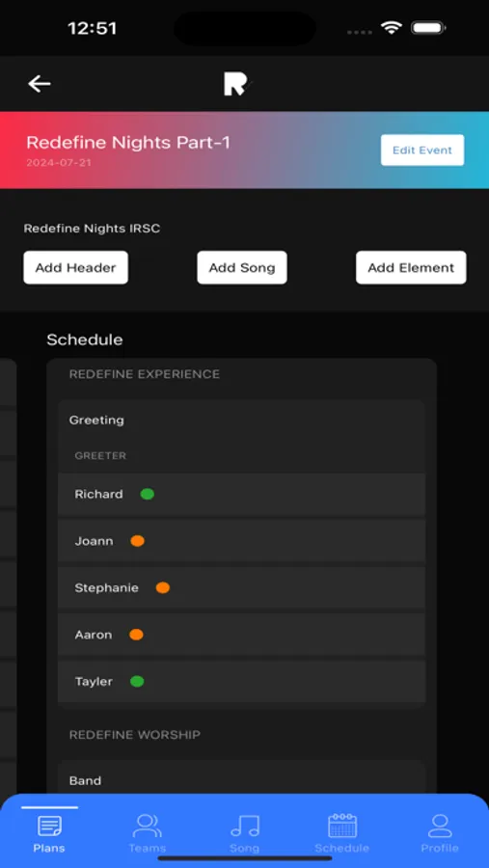Tap the battery status icon
The width and height of the screenshot is (489, 868).
pyautogui.click(x=428, y=28)
